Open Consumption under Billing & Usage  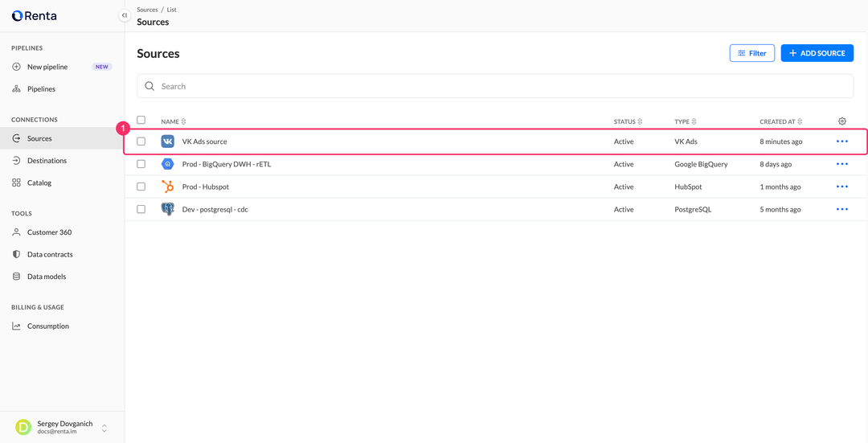click(x=62, y=326)
